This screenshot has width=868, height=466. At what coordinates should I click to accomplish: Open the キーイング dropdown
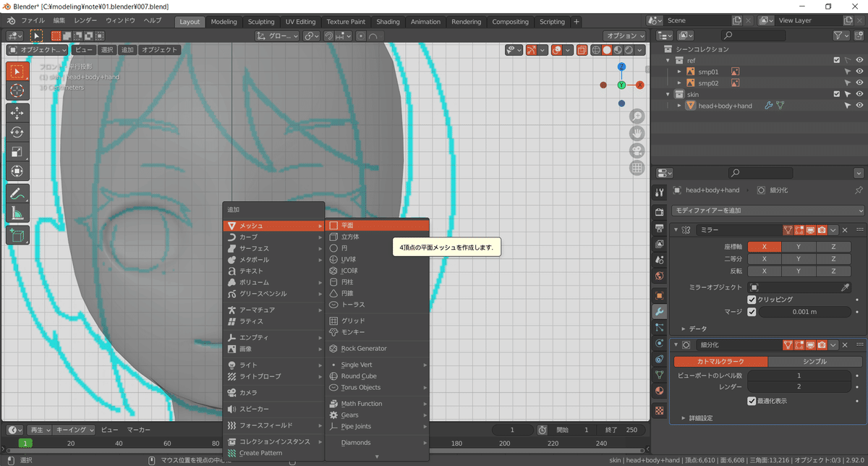coord(75,430)
